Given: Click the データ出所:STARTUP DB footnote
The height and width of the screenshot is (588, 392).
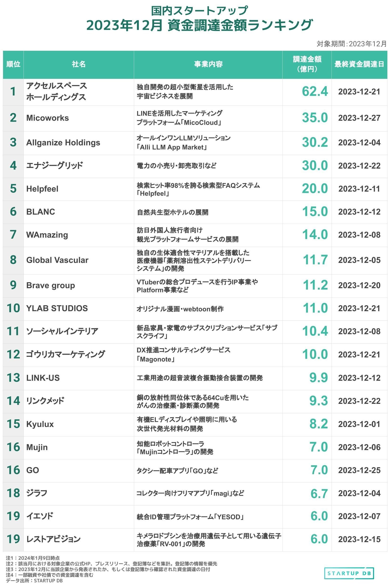Looking at the screenshot, I should tap(34, 580).
